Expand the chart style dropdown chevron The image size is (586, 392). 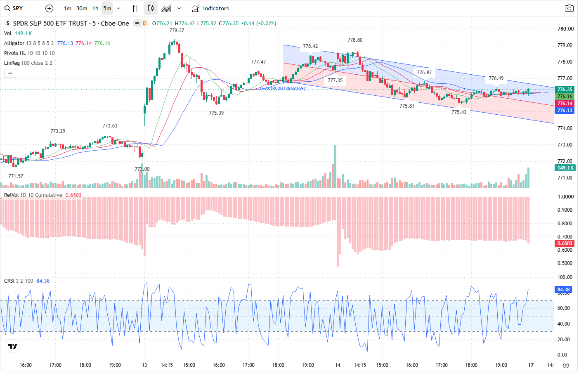click(x=179, y=8)
